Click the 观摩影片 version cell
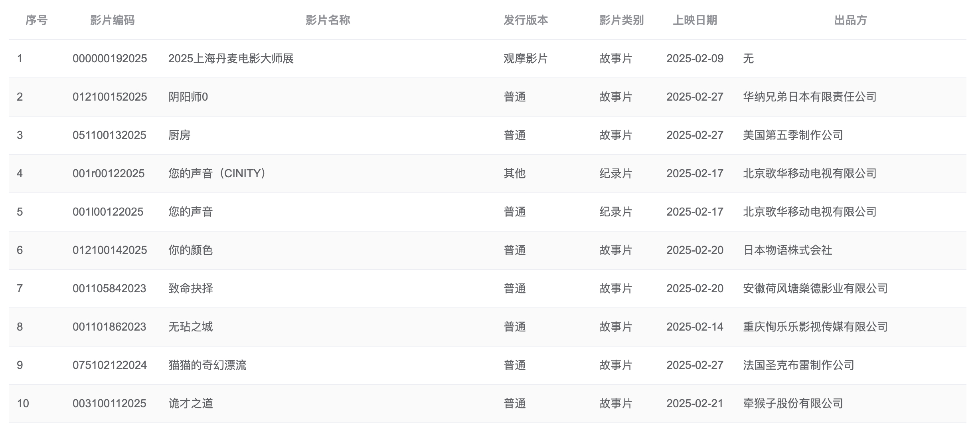 [526, 59]
